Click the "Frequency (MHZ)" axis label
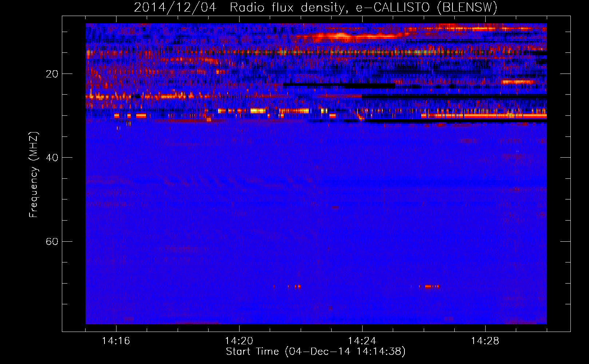 coord(33,175)
